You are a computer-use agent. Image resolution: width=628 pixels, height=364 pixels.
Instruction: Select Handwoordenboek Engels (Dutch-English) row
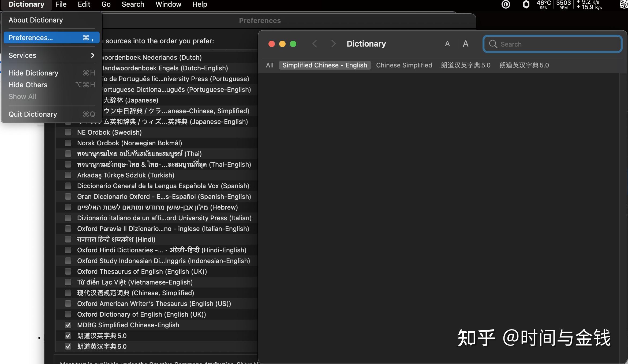pyautogui.click(x=180, y=68)
